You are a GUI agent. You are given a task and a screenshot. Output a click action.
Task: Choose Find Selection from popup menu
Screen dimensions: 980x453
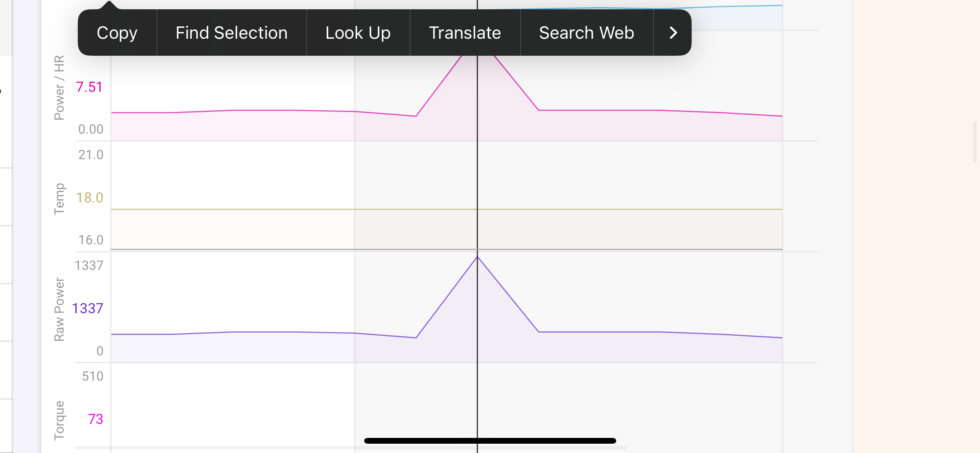[x=231, y=33]
